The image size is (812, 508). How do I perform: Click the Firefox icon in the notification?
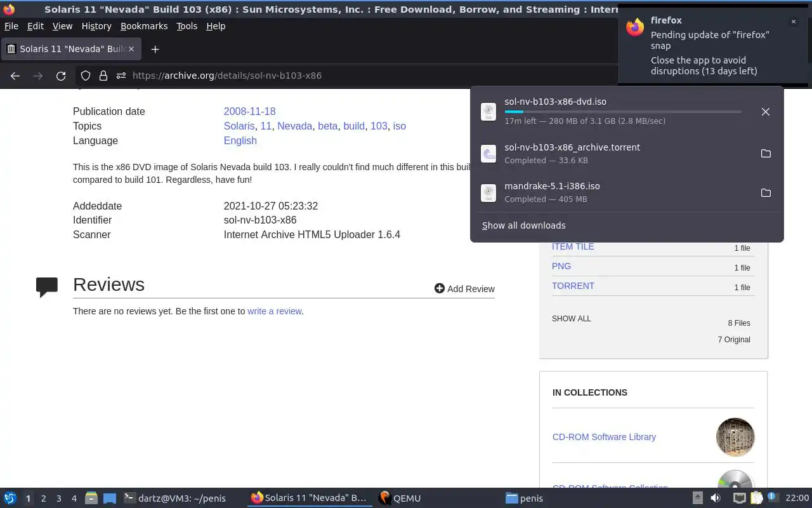click(x=635, y=27)
